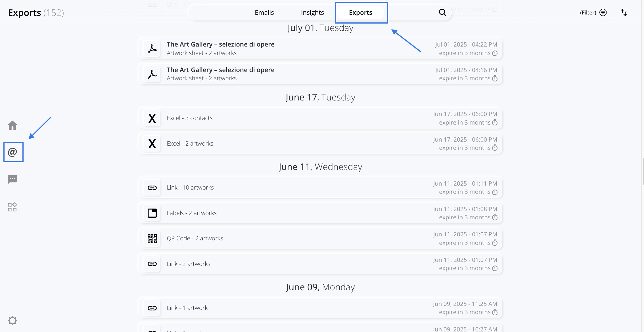Switch to the Emails tab
Screen dimensions: 644x332
[x=264, y=12]
